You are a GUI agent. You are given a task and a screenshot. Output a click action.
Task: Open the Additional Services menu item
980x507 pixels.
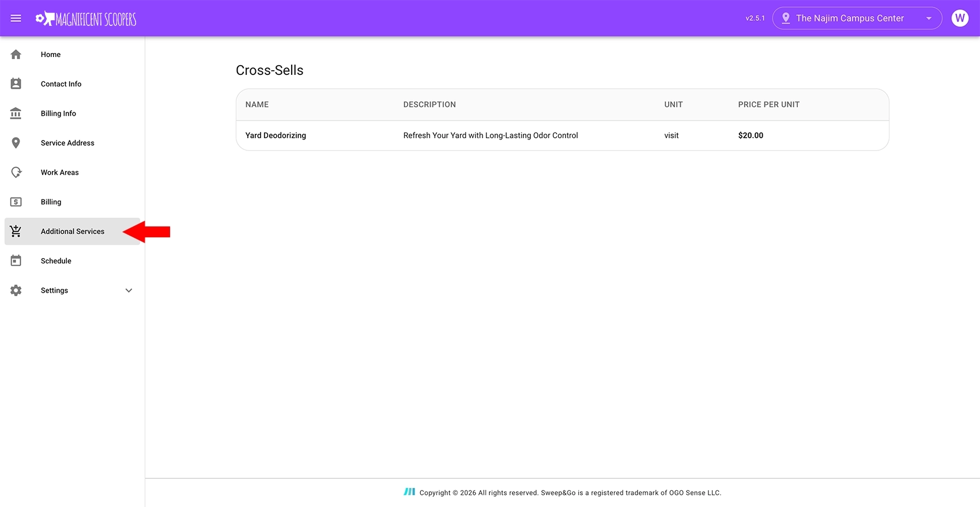point(73,232)
